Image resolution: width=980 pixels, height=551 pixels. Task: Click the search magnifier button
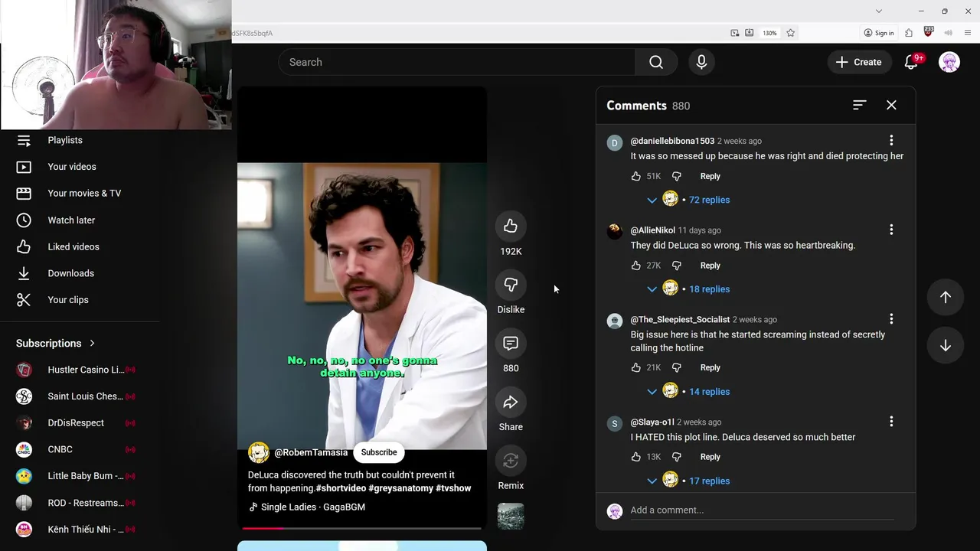[656, 62]
